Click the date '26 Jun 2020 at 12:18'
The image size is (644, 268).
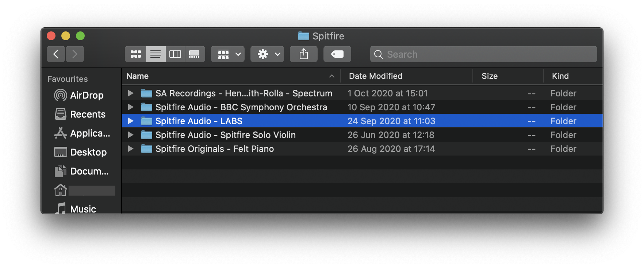point(391,135)
